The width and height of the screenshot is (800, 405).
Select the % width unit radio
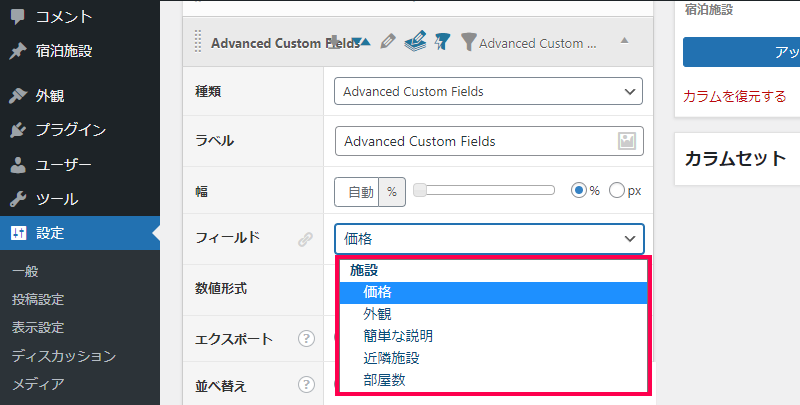tap(579, 191)
